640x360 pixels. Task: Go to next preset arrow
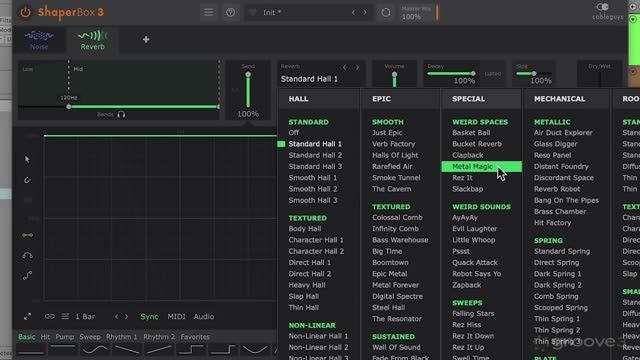coord(365,12)
